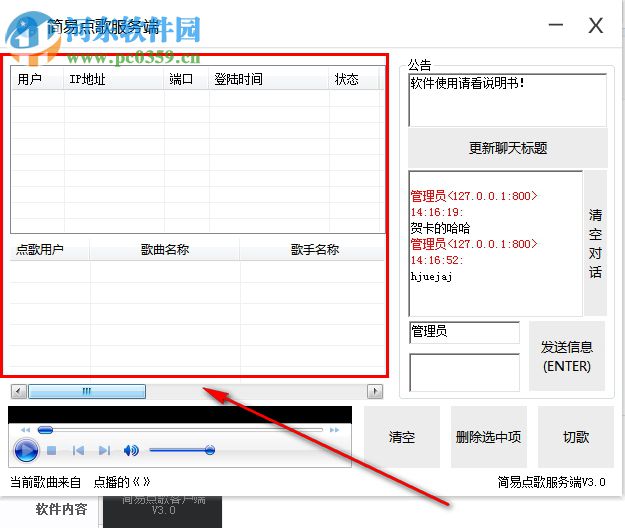Click the 端口 column header
Screen dimensions: 625x528
[x=187, y=79]
